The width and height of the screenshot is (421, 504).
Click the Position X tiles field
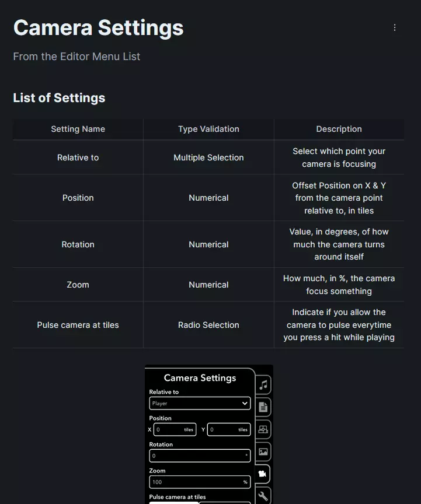[174, 429]
